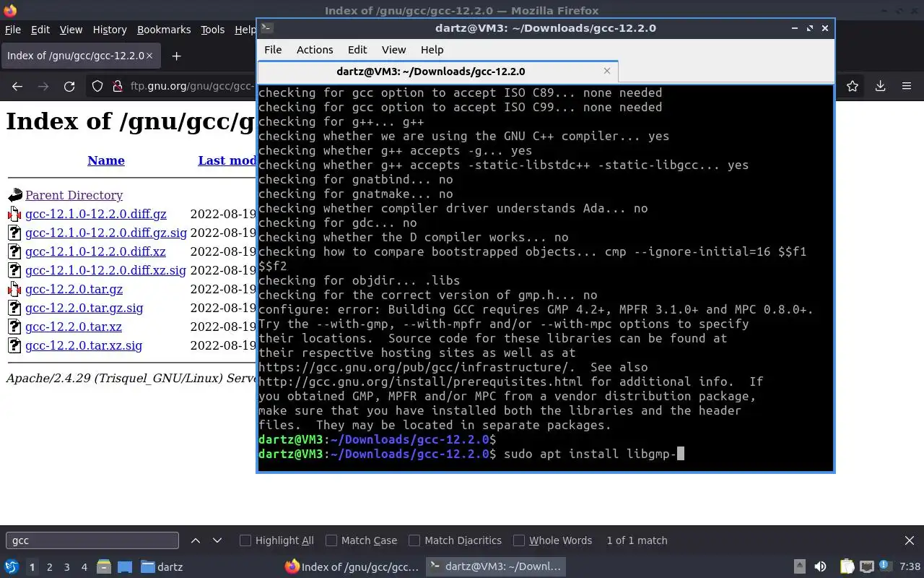Image resolution: width=924 pixels, height=578 pixels.
Task: Click the update notification tray icon
Action: [x=884, y=566]
